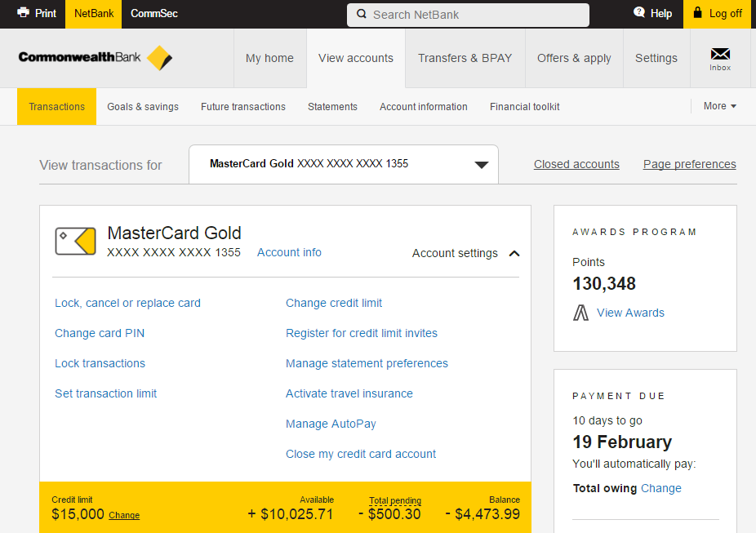Click the search magnifier icon

coord(360,15)
